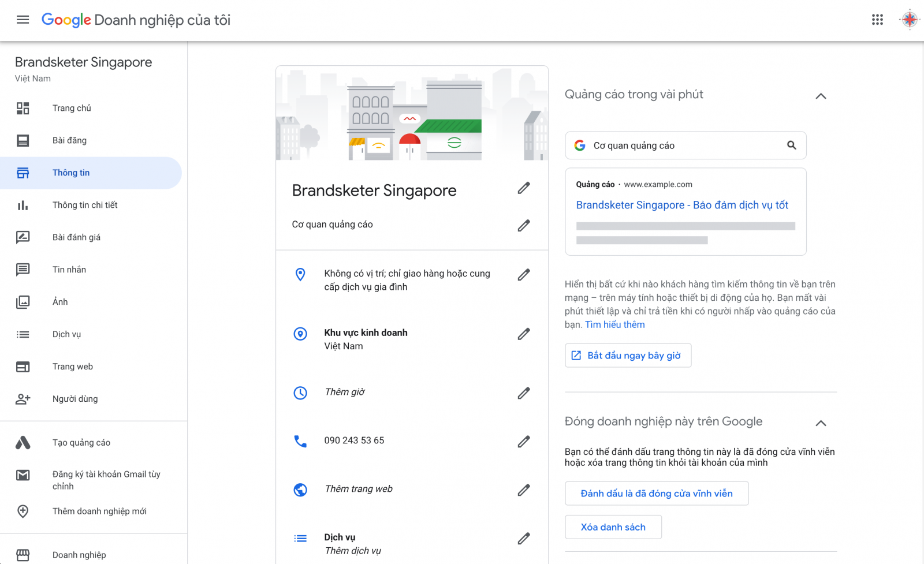The height and width of the screenshot is (564, 924).
Task: Click the ad headline Brandsketer Singapore link
Action: 682,205
